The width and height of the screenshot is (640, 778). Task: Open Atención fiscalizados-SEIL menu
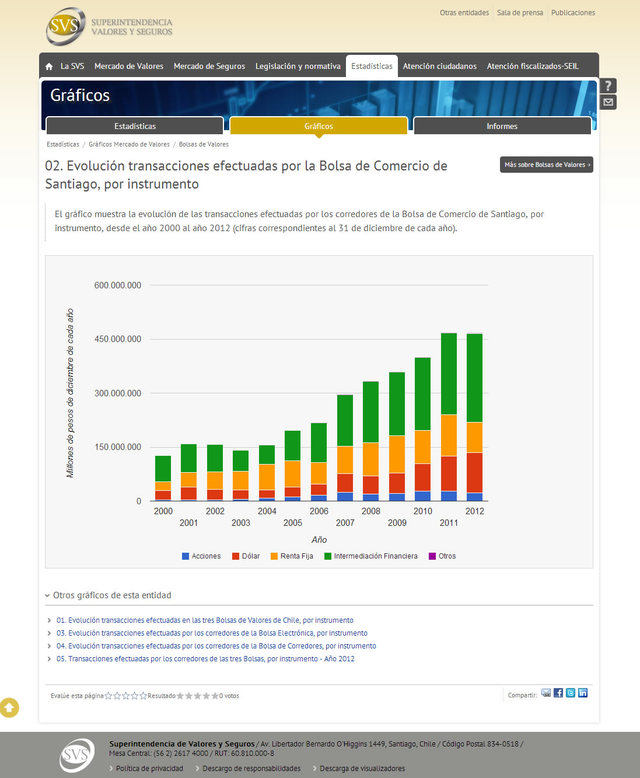(x=532, y=66)
